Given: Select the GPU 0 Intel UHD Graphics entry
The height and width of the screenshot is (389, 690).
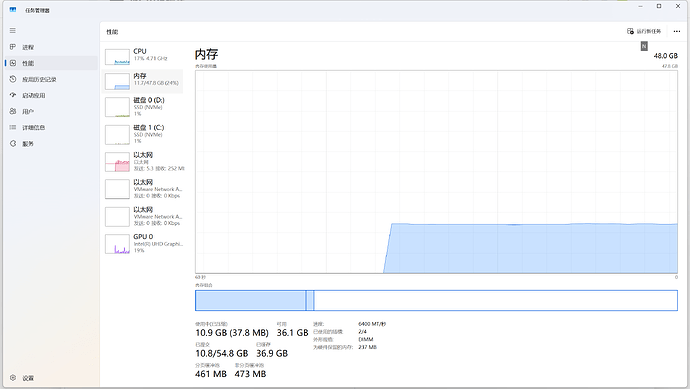Looking at the screenshot, I should [x=143, y=243].
